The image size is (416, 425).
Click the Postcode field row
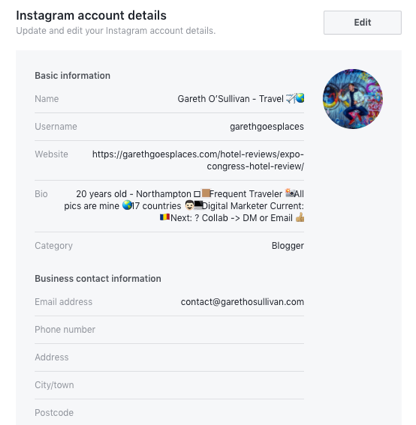click(169, 412)
